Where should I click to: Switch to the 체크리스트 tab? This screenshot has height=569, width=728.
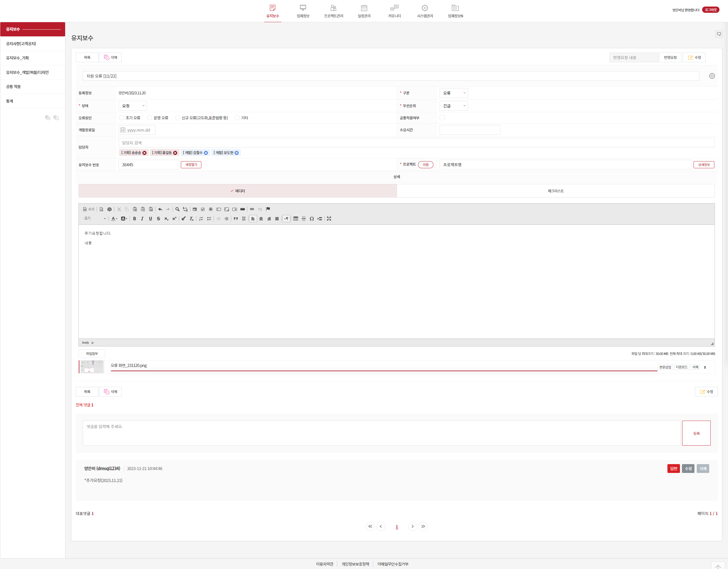555,191
